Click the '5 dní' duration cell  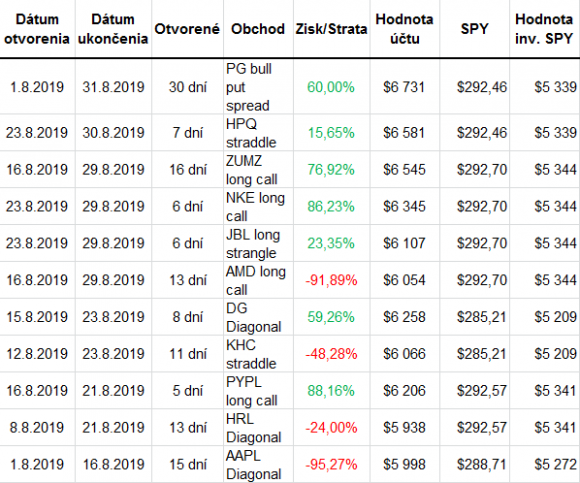(187, 391)
